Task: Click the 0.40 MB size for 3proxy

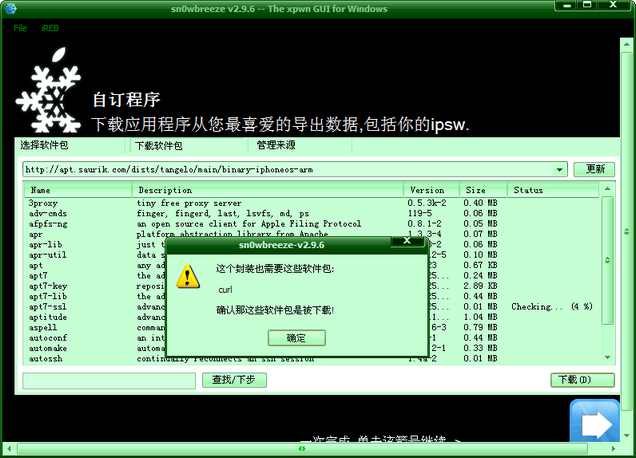Action: pyautogui.click(x=480, y=203)
